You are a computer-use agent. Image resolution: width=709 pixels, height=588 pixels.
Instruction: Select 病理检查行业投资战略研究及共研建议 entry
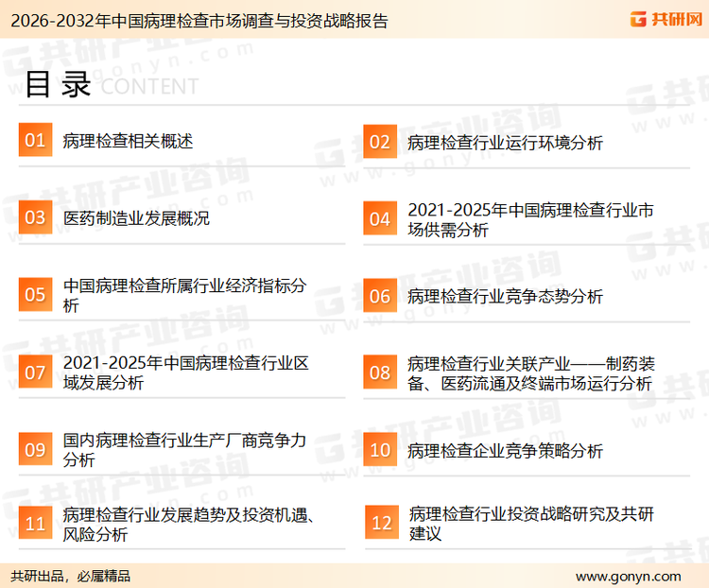[x=531, y=524]
